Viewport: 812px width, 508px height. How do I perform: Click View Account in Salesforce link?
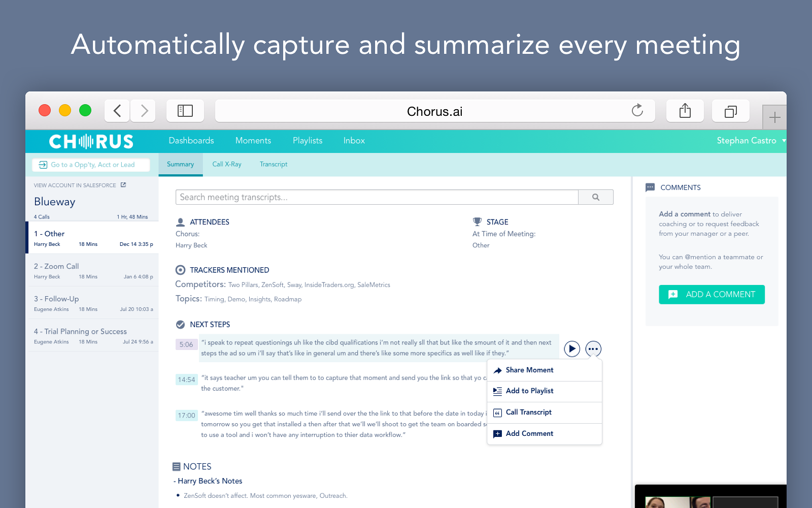point(75,185)
